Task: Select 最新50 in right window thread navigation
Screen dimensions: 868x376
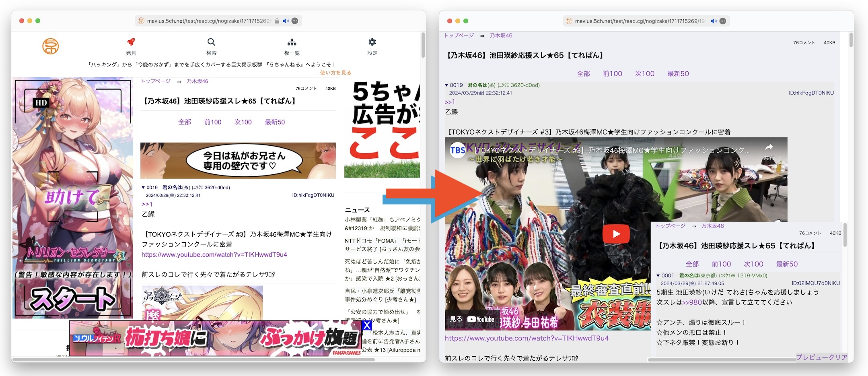Action: (678, 74)
